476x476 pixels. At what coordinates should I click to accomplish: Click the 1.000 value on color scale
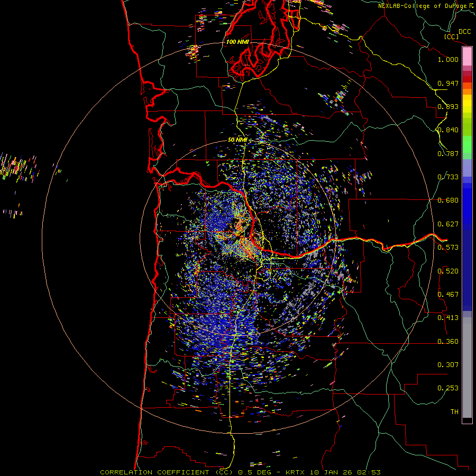coord(448,59)
